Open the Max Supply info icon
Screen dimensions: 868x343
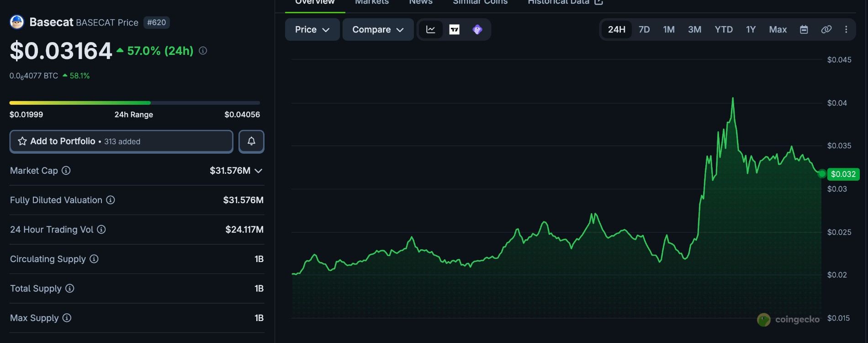[x=67, y=318]
